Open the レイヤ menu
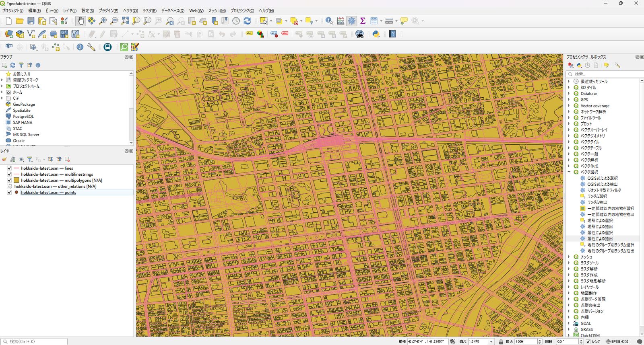The image size is (644, 345). pos(70,10)
